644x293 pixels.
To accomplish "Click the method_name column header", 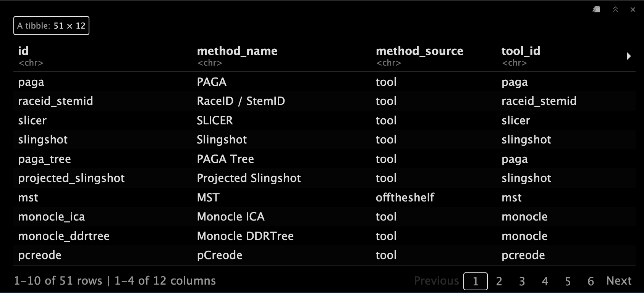I will (237, 51).
